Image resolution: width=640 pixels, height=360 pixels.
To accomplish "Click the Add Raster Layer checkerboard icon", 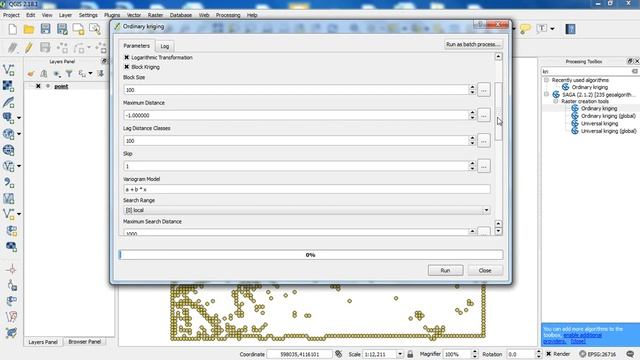I will click(9, 86).
